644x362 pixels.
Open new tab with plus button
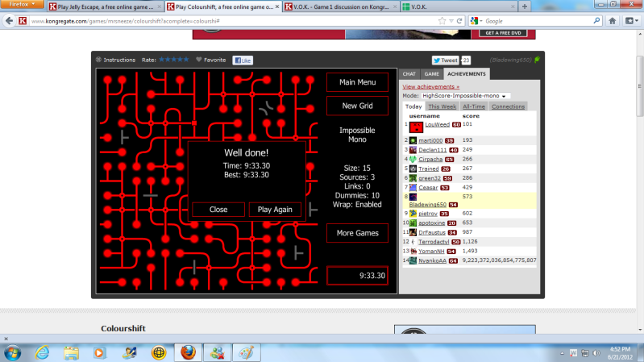(525, 6)
